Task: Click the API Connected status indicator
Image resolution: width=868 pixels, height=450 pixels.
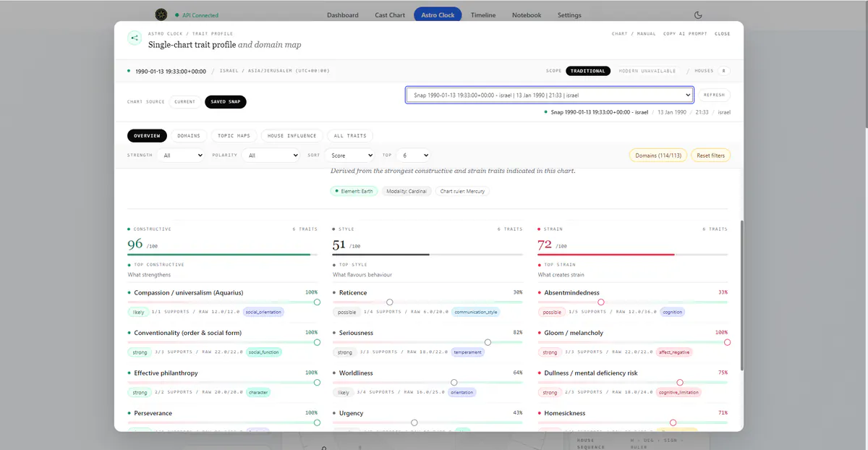Action: [197, 15]
